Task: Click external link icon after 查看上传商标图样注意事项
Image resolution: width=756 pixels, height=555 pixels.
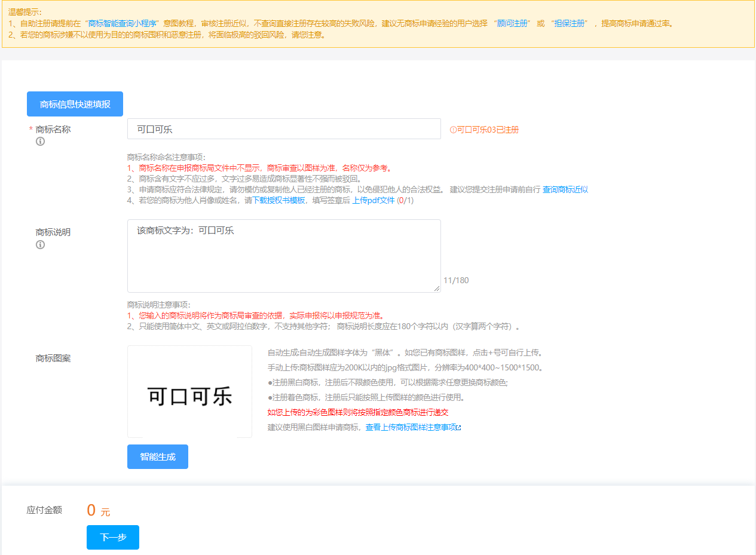Action: pos(458,428)
